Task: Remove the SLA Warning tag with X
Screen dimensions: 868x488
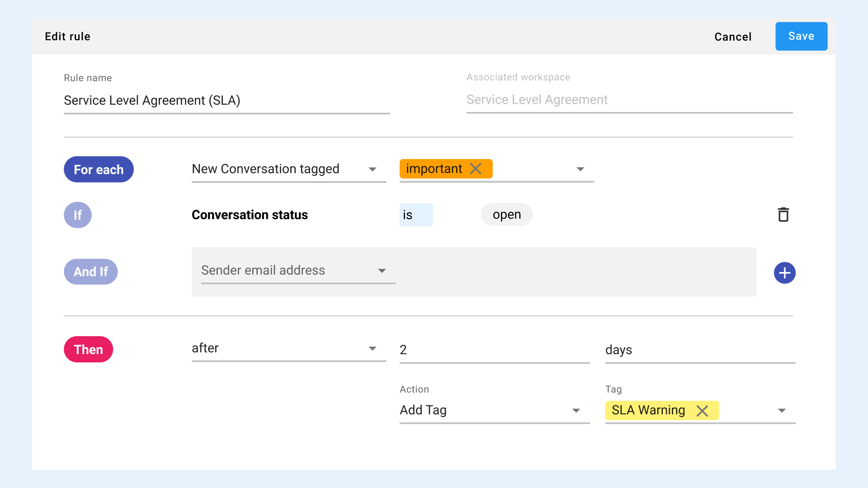Action: 702,411
